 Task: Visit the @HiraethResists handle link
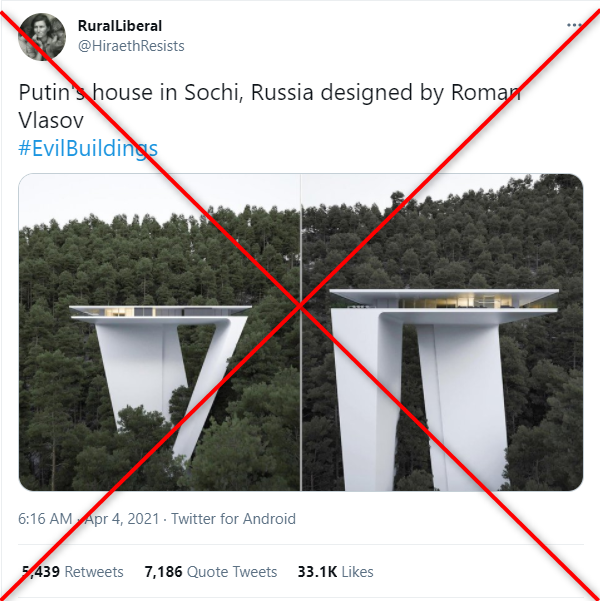[131, 46]
